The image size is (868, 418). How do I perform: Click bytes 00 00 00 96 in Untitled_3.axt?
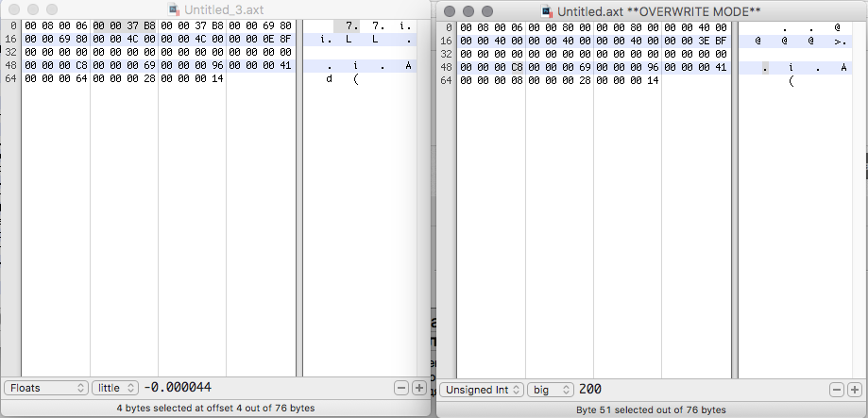pyautogui.click(x=193, y=65)
